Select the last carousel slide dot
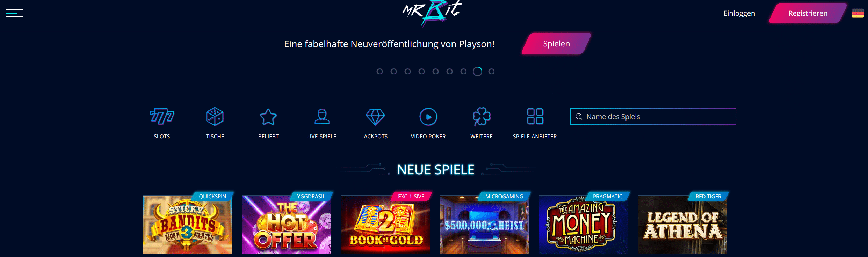The width and height of the screenshot is (868, 257). click(491, 72)
